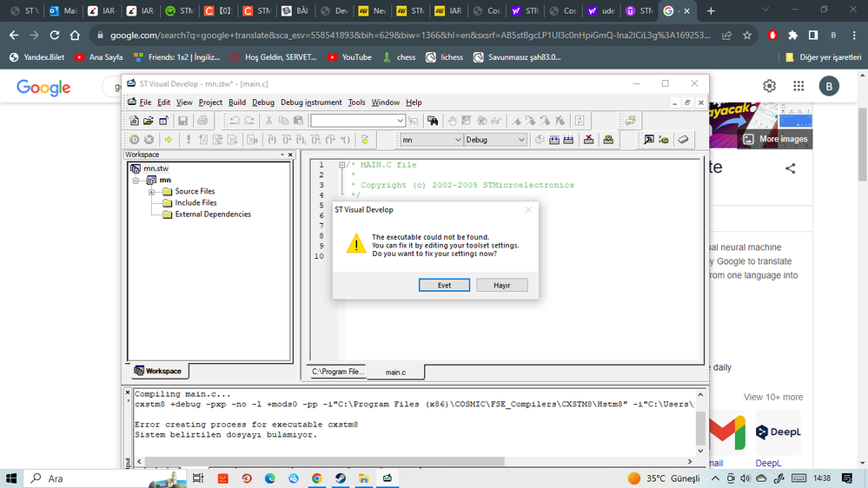Click the New workspace toolbar icon
The height and width of the screenshot is (488, 868).
pyautogui.click(x=163, y=121)
